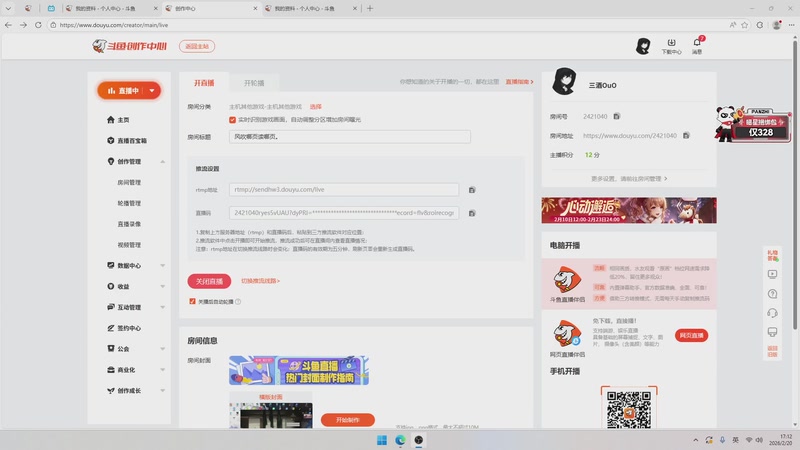Click 关闭直播 button
The image size is (800, 450).
[x=209, y=281]
